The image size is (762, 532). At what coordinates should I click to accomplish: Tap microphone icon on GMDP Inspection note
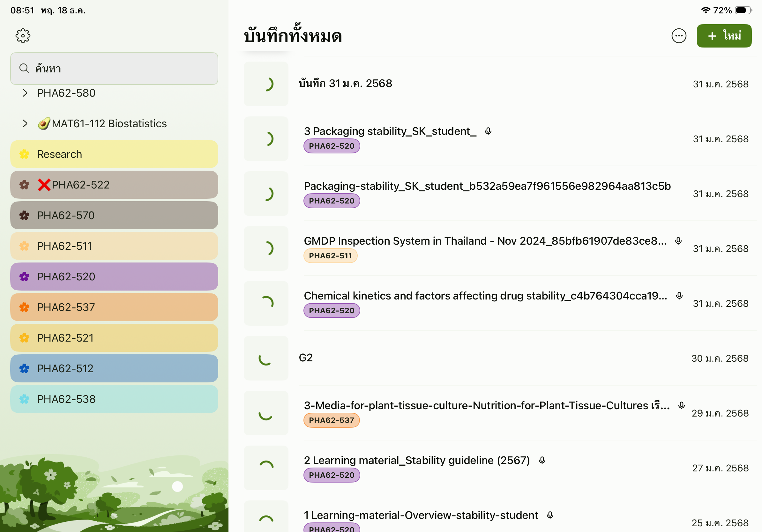678,241
